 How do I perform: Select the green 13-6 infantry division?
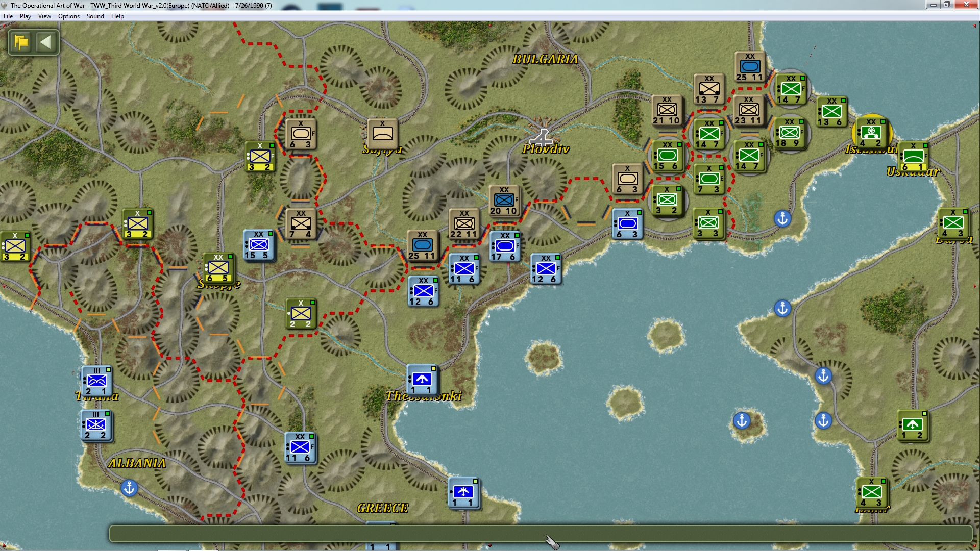pos(831,112)
